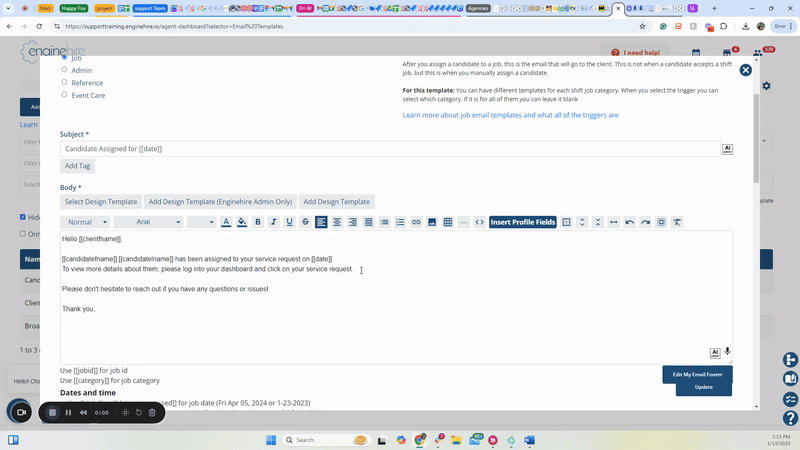Image resolution: width=800 pixels, height=450 pixels.
Task: Toggle italic formatting in editor toolbar
Action: coord(273,222)
